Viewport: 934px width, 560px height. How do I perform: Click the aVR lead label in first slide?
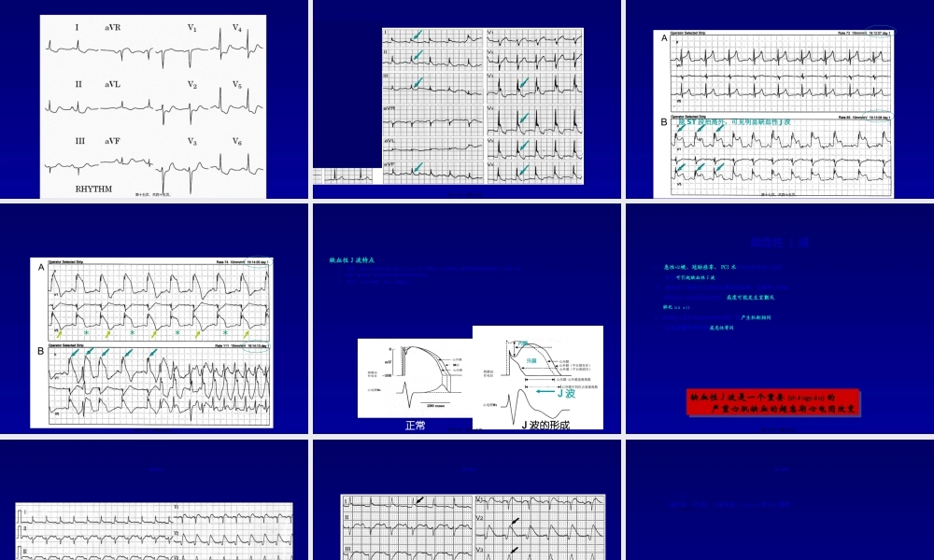click(x=112, y=28)
